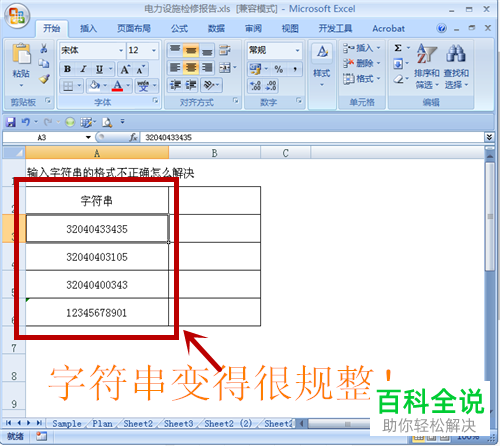Screen dimensions: 500x446
Task: Click the Cut scissors icon
Action: 44,49
